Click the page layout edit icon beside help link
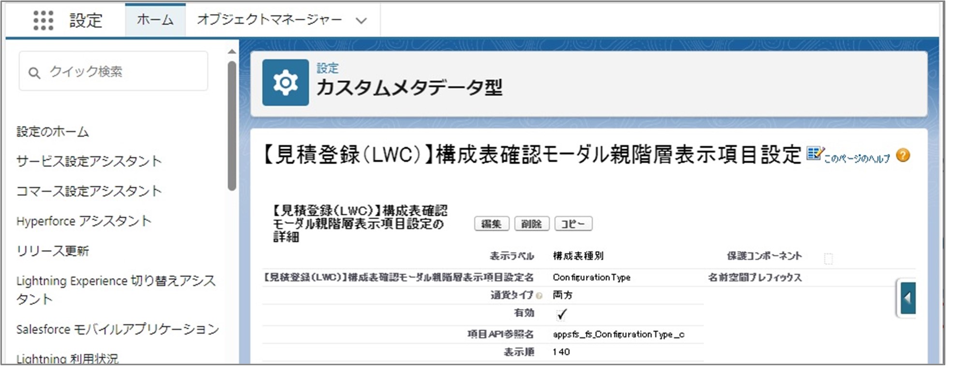The image size is (980, 368). tap(815, 154)
